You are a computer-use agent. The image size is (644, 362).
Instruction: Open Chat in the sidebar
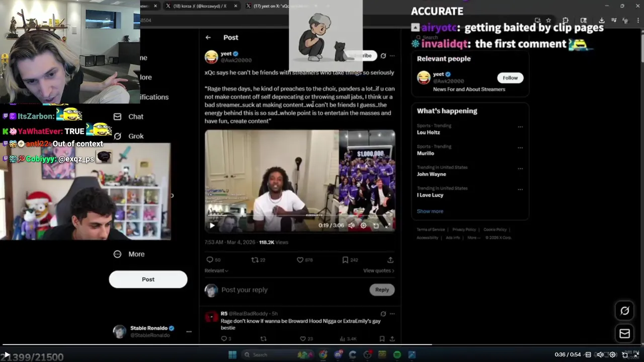point(129,117)
